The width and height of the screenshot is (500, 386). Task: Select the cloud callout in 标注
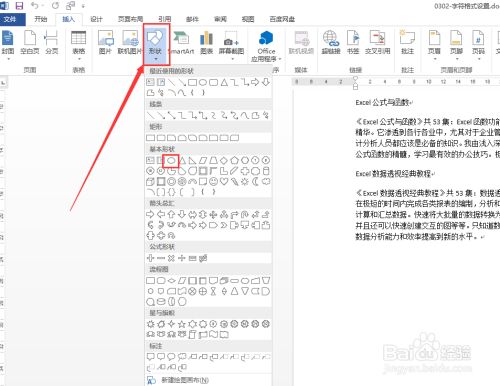(x=182, y=357)
